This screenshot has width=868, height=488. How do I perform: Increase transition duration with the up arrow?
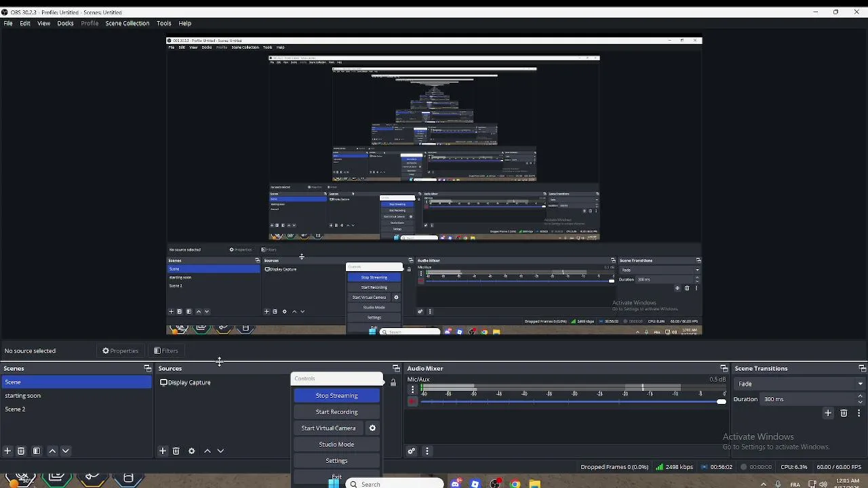point(860,396)
